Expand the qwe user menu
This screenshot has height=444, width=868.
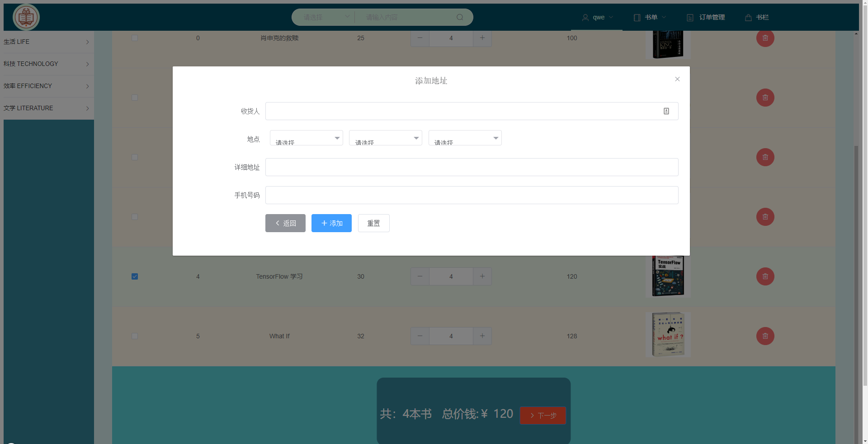click(597, 17)
